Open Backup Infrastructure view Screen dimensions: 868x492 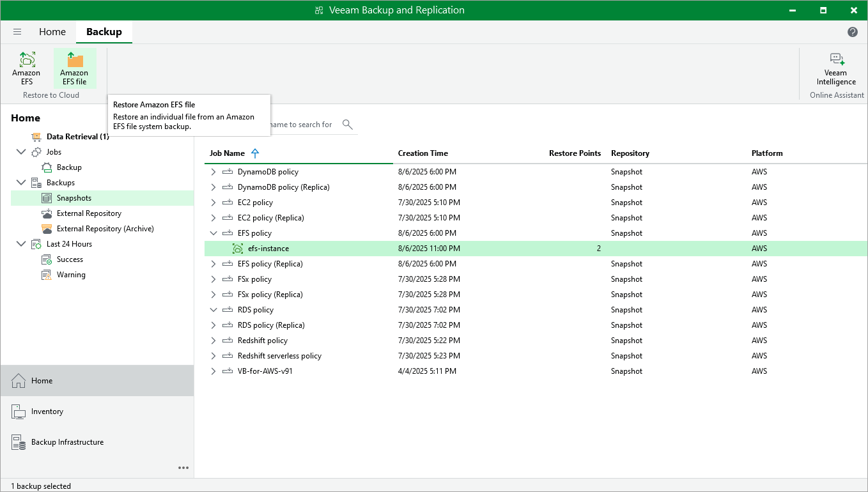[x=67, y=442]
